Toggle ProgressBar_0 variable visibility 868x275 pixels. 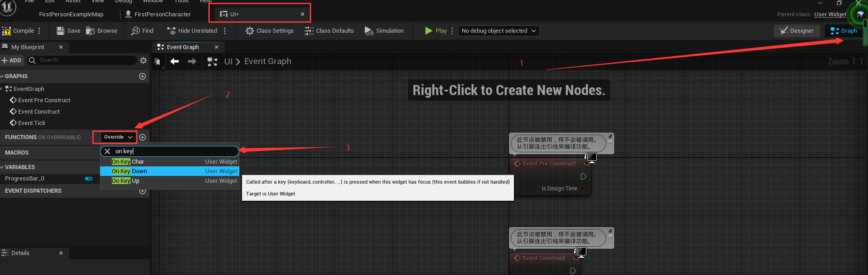[89, 179]
